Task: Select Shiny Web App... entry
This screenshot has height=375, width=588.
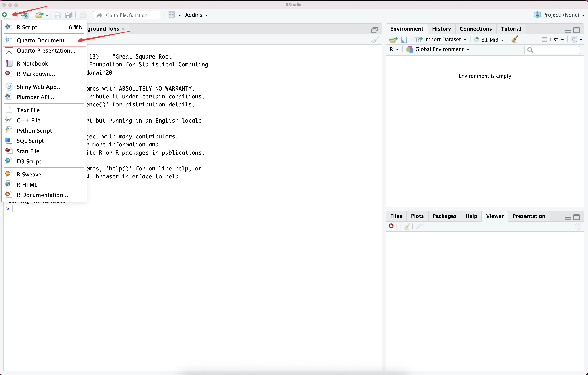Action: [x=44, y=87]
